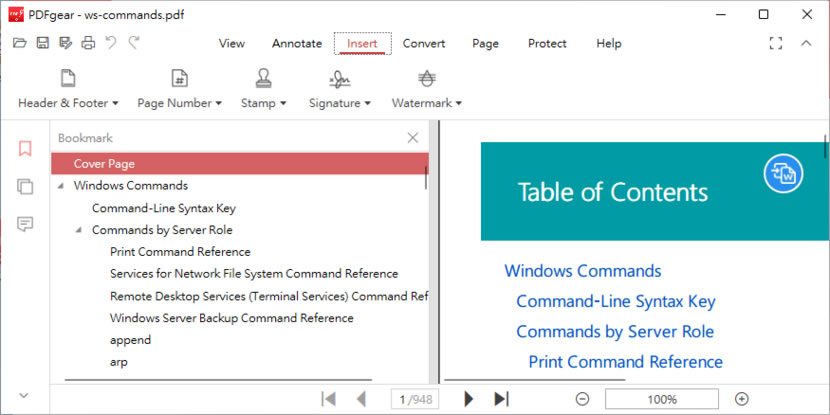
Task: Switch to the Annotate tab
Action: 297,43
